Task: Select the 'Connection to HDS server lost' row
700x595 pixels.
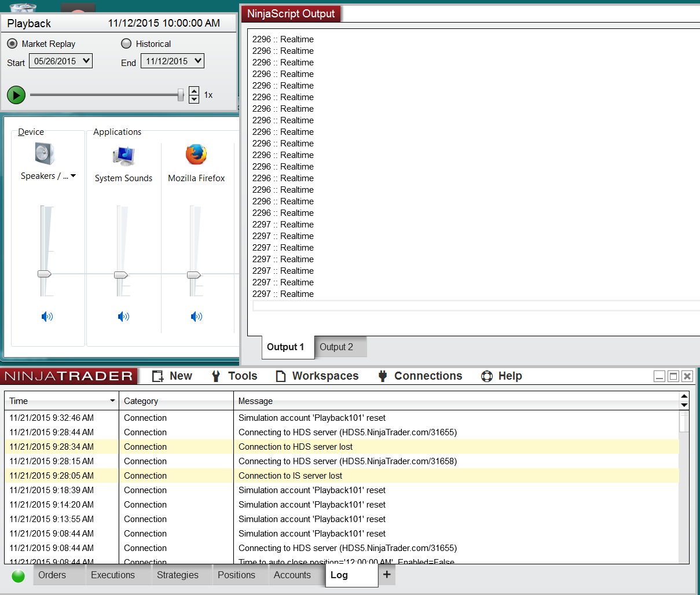Action: [342, 447]
